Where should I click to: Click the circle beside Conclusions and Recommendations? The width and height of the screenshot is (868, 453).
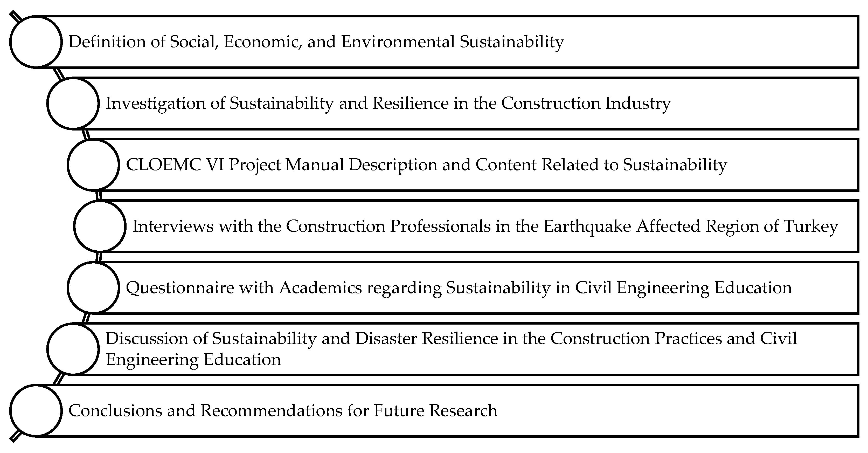pyautogui.click(x=36, y=410)
